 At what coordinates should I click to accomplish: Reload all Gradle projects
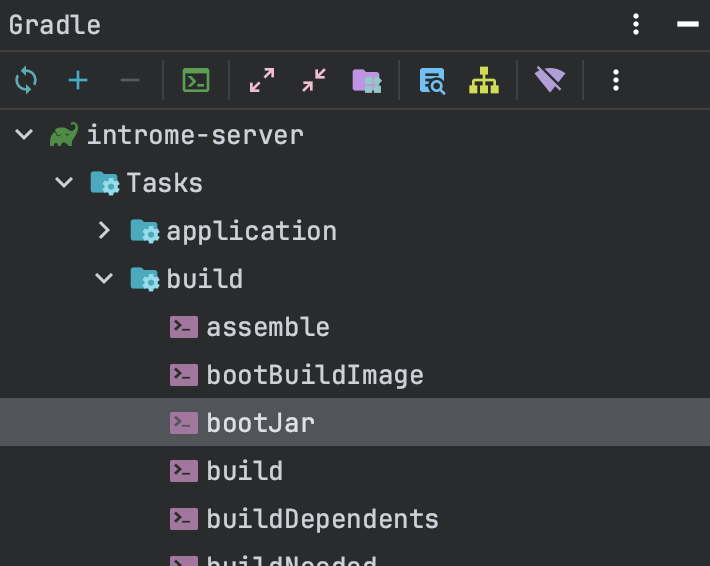[x=26, y=81]
